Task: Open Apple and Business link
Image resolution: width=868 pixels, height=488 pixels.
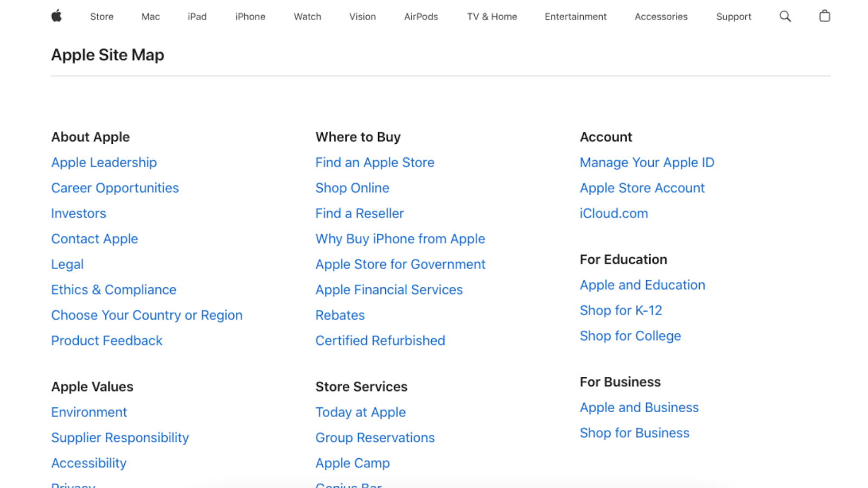Action: click(x=639, y=408)
